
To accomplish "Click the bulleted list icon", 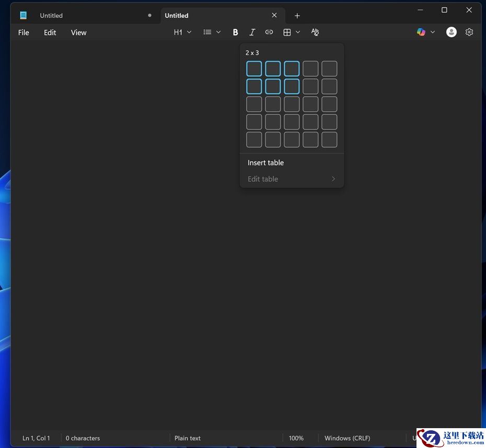I will point(207,32).
